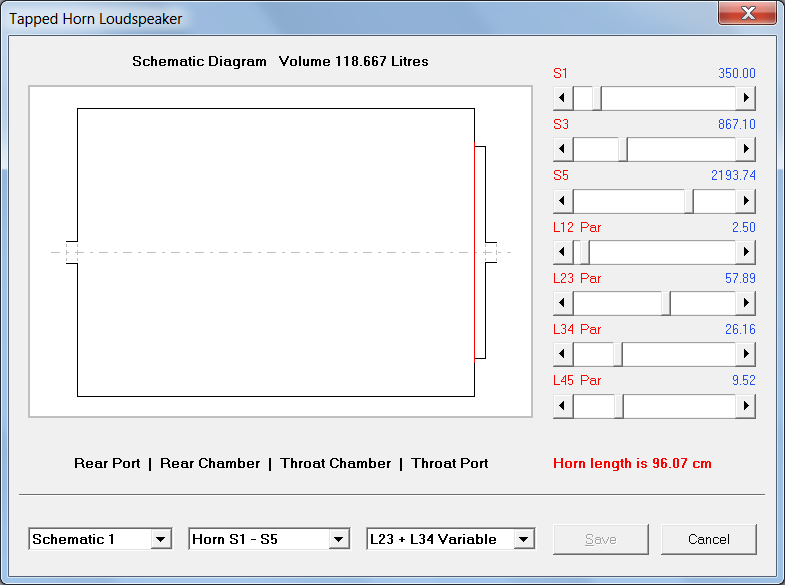Click the S3 value 867.10
This screenshot has height=585, width=785.
(736, 124)
